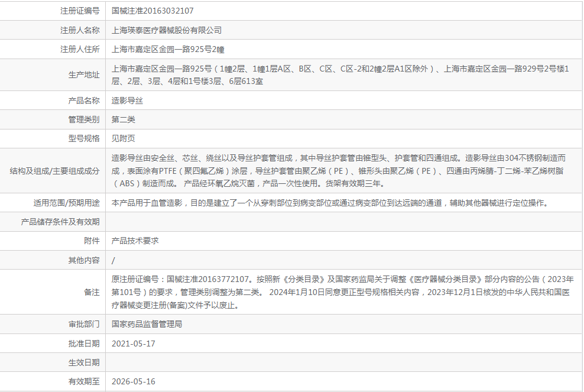Select the remarks text beginning 原注册证编号

[343, 292]
